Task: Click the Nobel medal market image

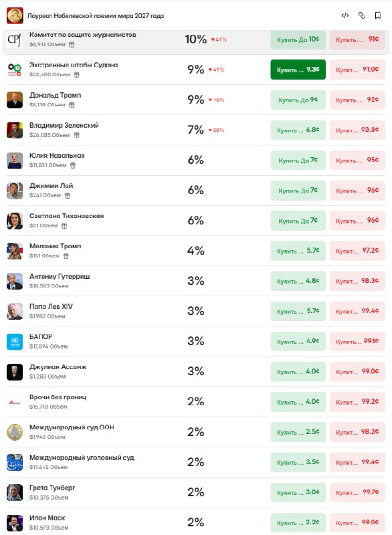Action: [15, 15]
